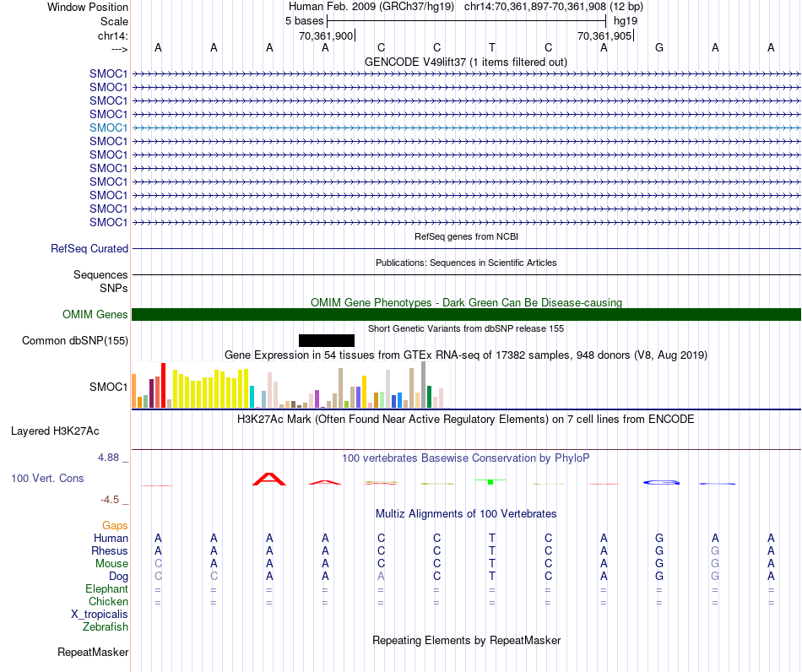Click 'OMIM Gene Phenotypes' green track title
The width and height of the screenshot is (802, 672).
tap(466, 303)
